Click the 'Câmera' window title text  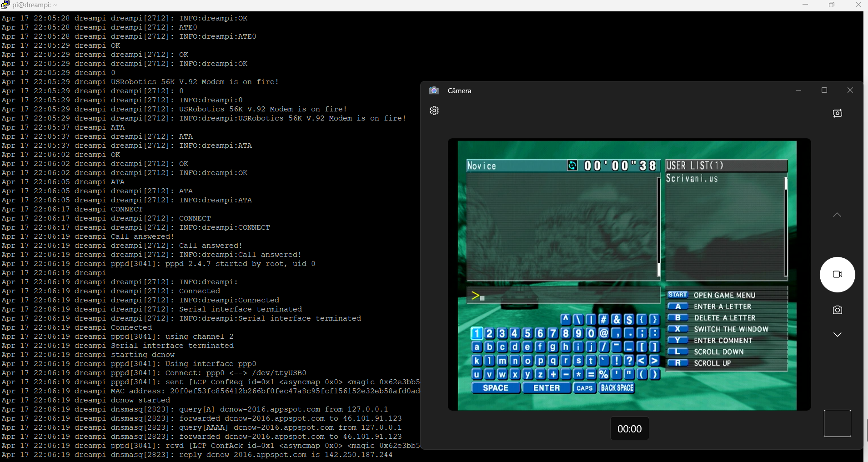click(460, 90)
